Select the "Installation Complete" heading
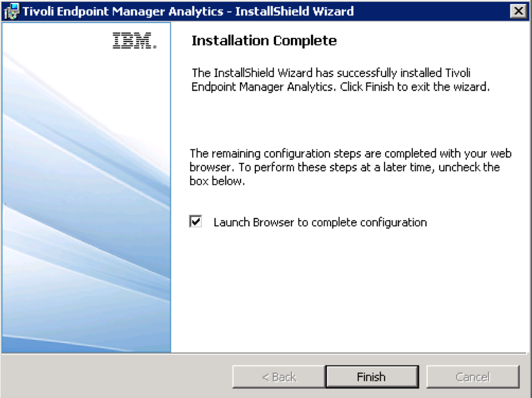 pyautogui.click(x=264, y=41)
